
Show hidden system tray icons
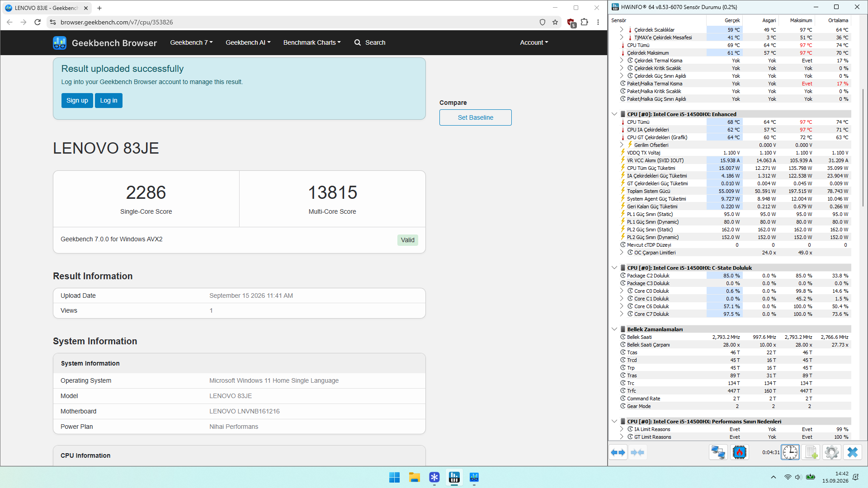tap(774, 477)
